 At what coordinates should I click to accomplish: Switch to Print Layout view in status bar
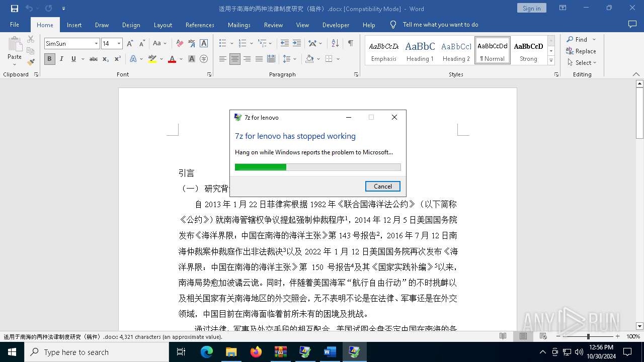point(523,336)
